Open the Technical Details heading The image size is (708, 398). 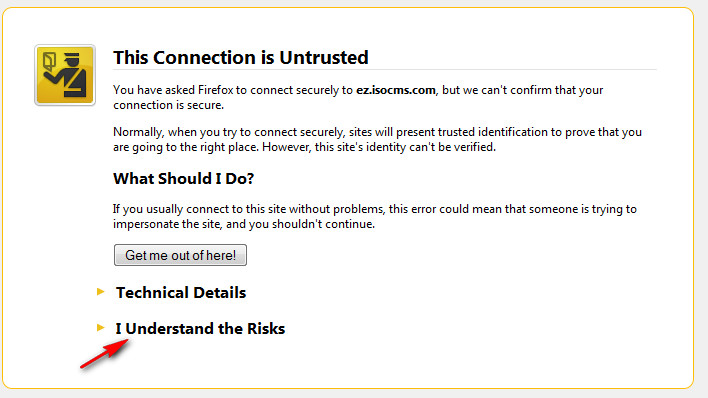click(181, 293)
